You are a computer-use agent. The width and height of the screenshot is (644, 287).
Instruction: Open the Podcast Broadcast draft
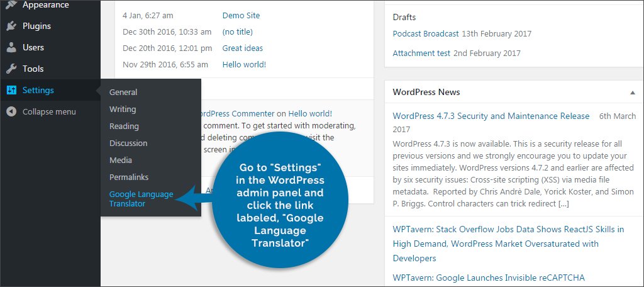pyautogui.click(x=426, y=34)
